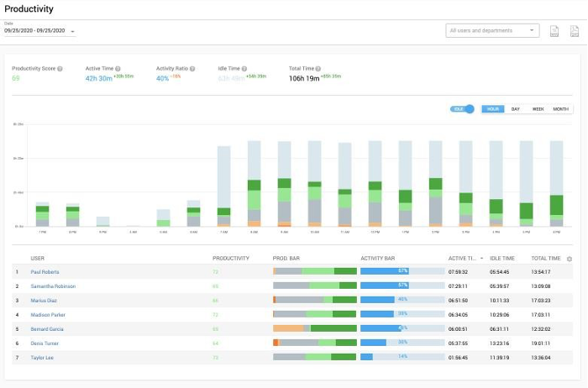Screen dimensions: 588x388
Task: Open table column settings gear
Action: (x=570, y=259)
